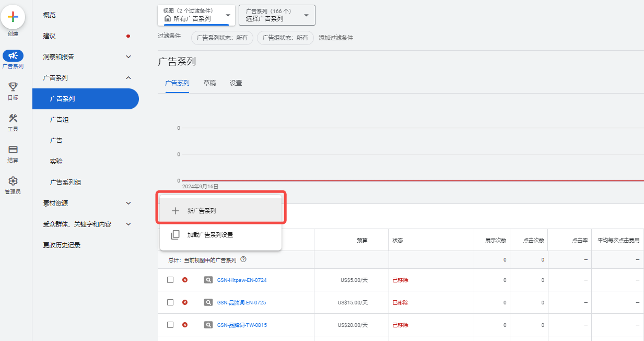Select the checkbox for GSN-品牌词-TW-0815
The image size is (644, 341).
pos(170,325)
